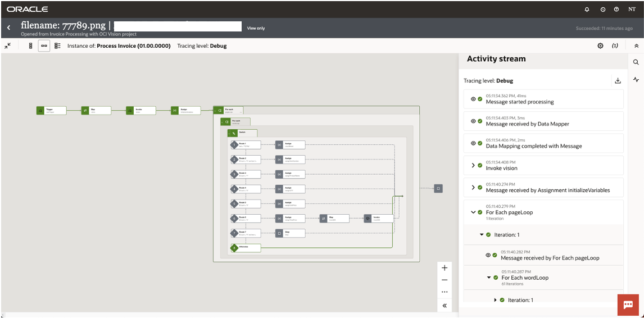Click the back arrow beside the filename
Image resolution: width=644 pixels, height=318 pixels.
8,28
